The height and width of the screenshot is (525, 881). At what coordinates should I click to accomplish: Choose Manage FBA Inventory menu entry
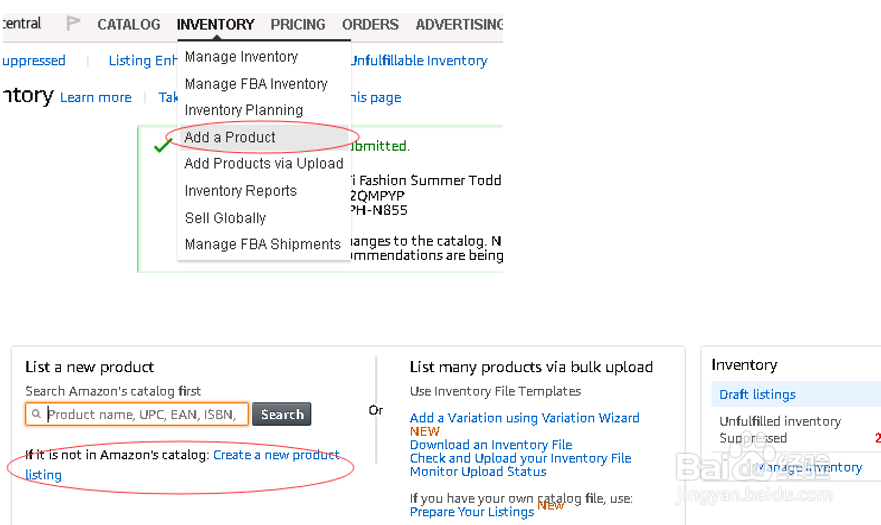[256, 84]
